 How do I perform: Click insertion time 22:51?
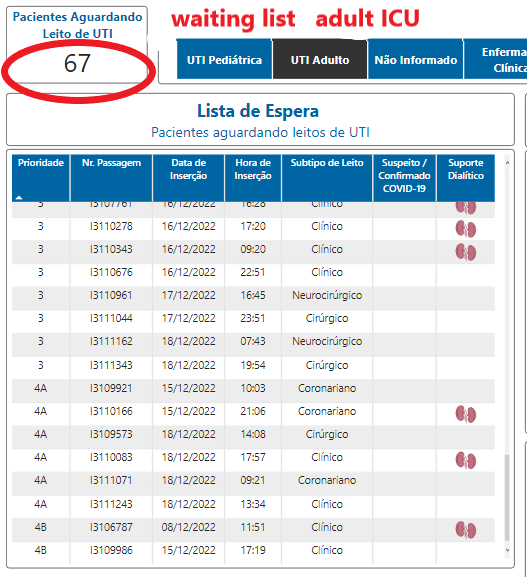click(x=253, y=272)
